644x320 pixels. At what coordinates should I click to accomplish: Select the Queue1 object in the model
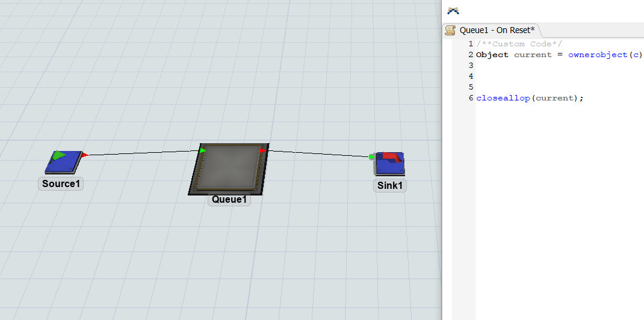click(x=229, y=168)
